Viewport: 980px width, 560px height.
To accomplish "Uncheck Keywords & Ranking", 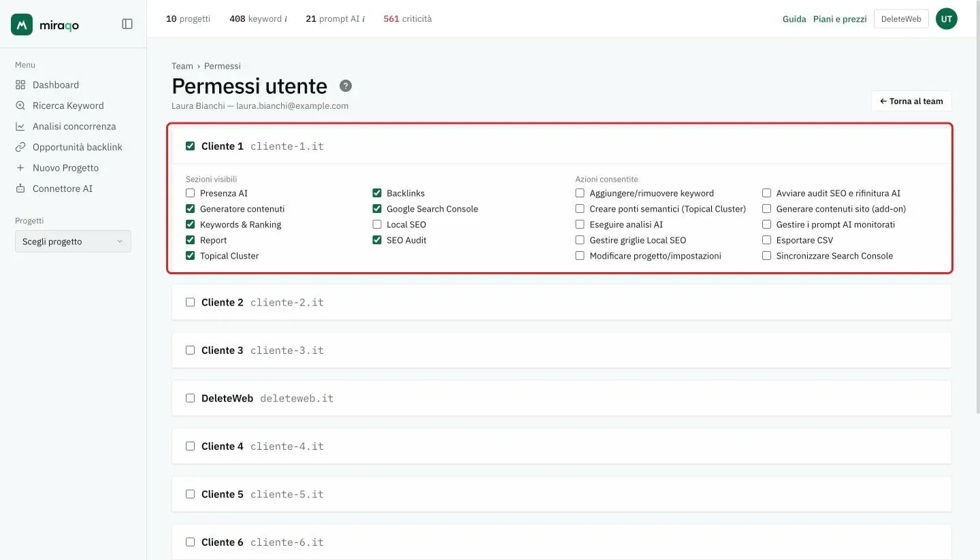I will [191, 225].
